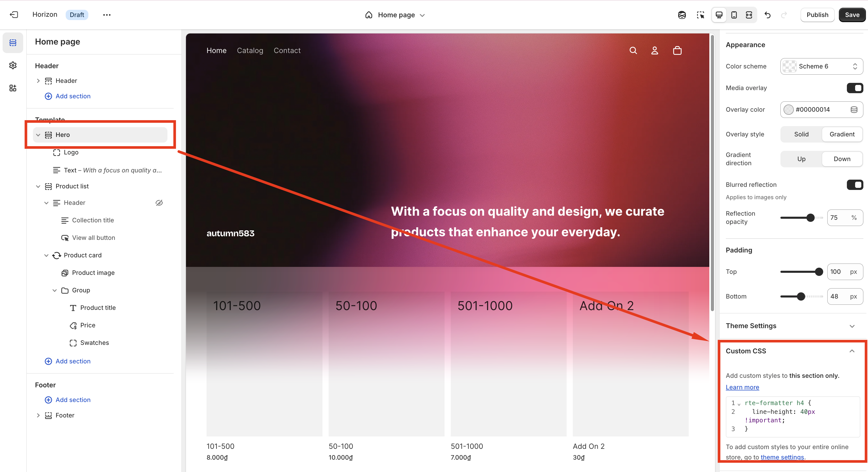Open the cart bag icon in preview
The width and height of the screenshot is (868, 472).
click(x=677, y=50)
